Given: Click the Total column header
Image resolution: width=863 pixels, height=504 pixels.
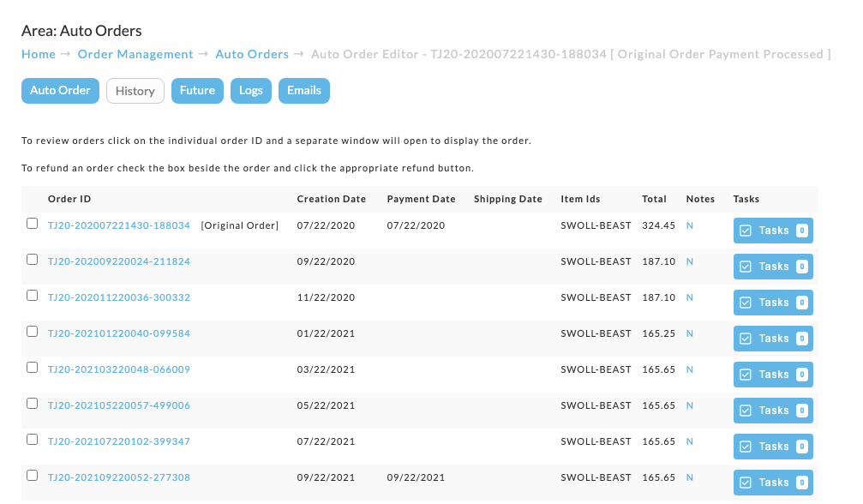Looking at the screenshot, I should (654, 199).
